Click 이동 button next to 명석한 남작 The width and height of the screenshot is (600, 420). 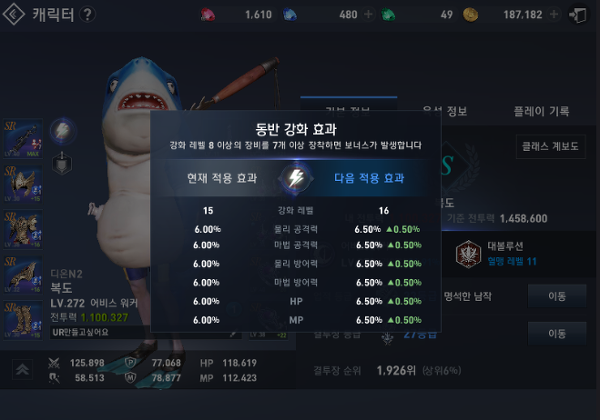[557, 296]
